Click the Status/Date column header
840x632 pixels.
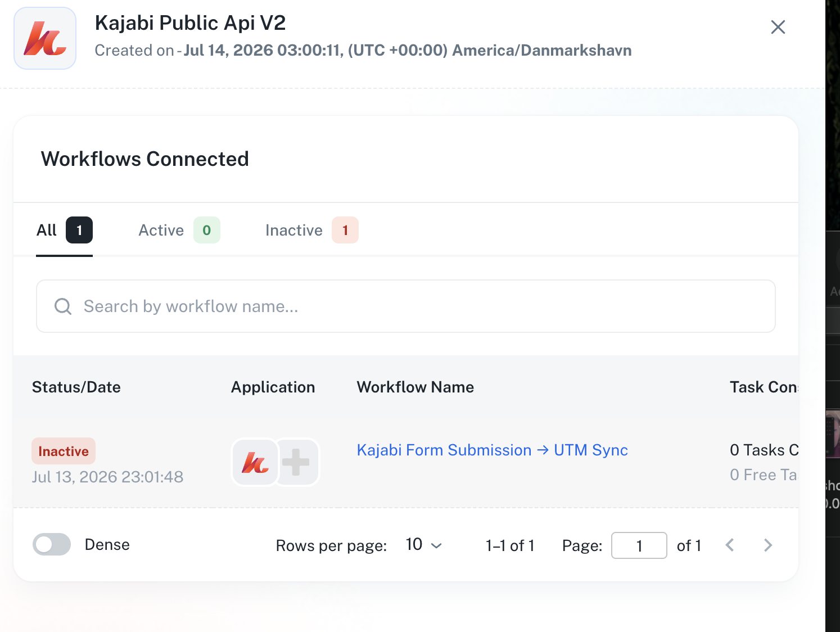tap(76, 387)
